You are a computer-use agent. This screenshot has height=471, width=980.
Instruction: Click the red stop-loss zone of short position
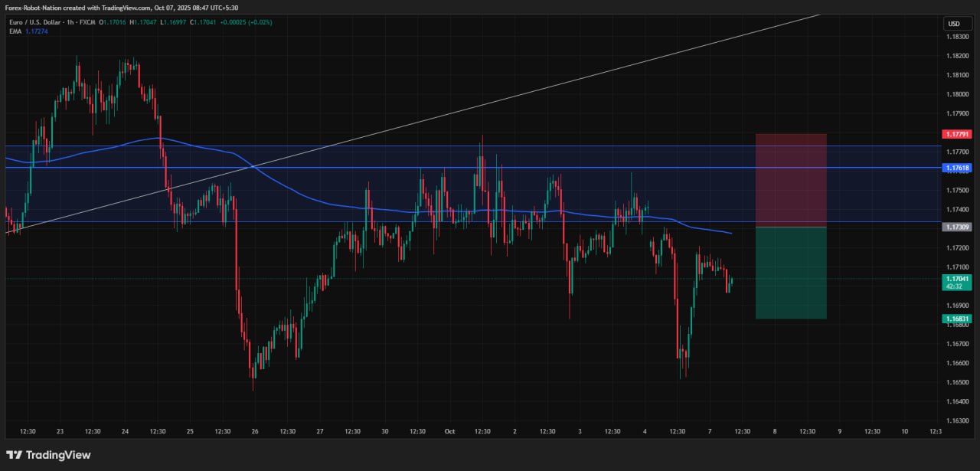click(x=791, y=180)
